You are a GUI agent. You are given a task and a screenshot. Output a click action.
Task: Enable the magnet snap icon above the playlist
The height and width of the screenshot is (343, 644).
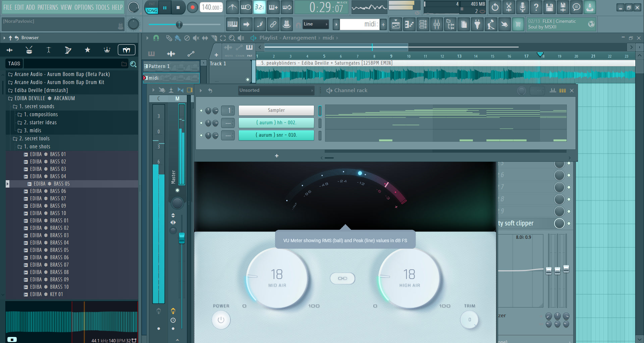pyautogui.click(x=157, y=38)
